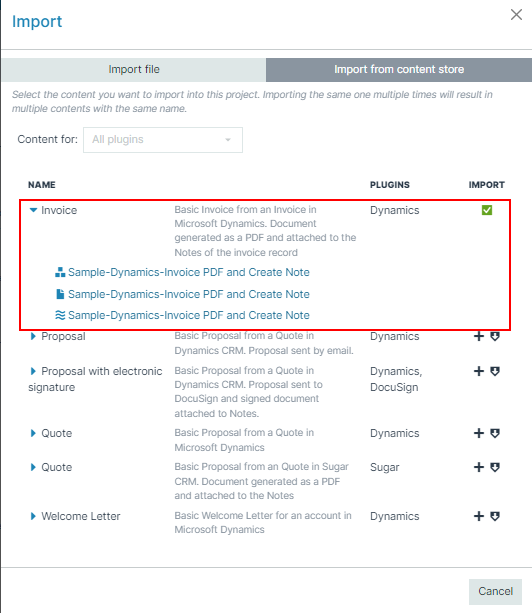
Task: Click download shield icon for Welcome Letter
Action: (x=495, y=516)
